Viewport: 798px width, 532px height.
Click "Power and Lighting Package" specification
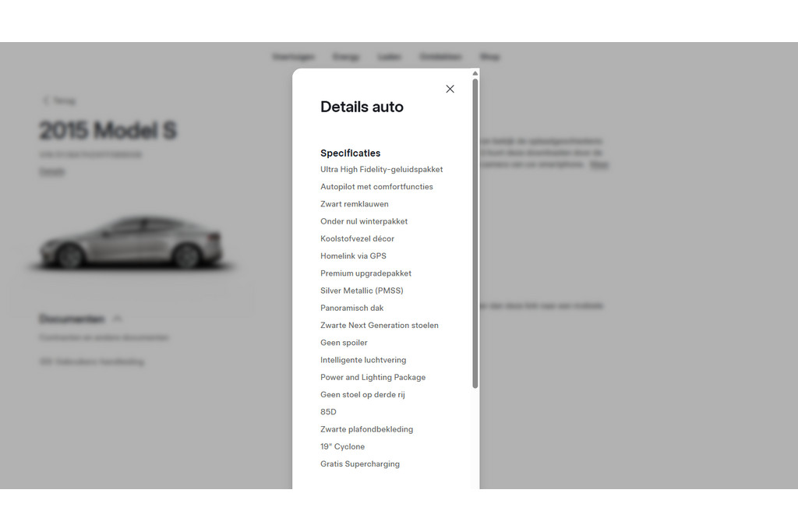coord(373,377)
